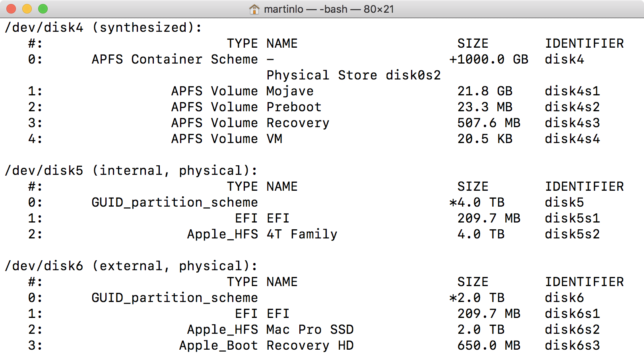Click the window title "martinlo — -bash — 80×21"

click(329, 9)
